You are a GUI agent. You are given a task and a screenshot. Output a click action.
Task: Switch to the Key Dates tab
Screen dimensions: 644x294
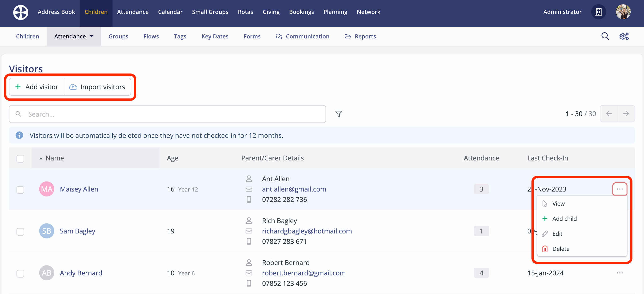215,37
